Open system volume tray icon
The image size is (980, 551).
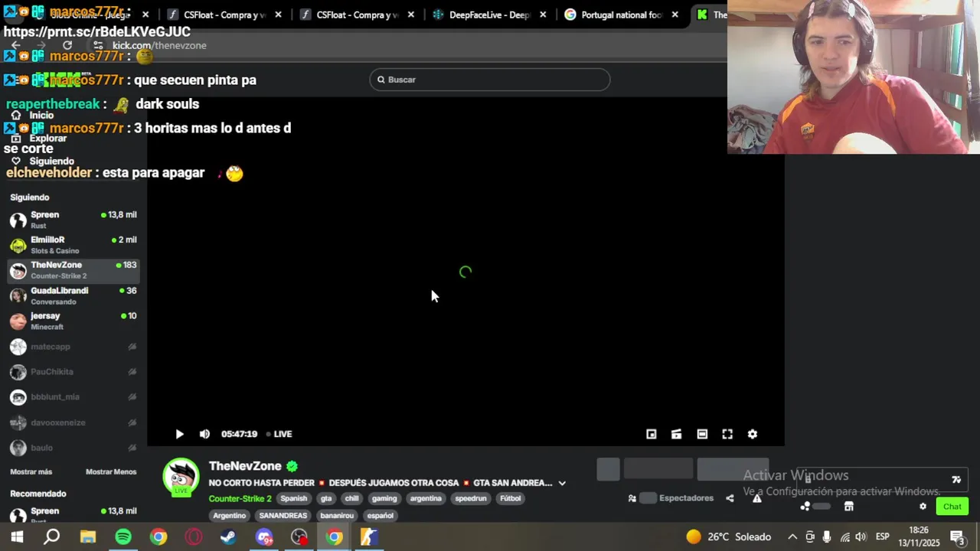(x=861, y=537)
